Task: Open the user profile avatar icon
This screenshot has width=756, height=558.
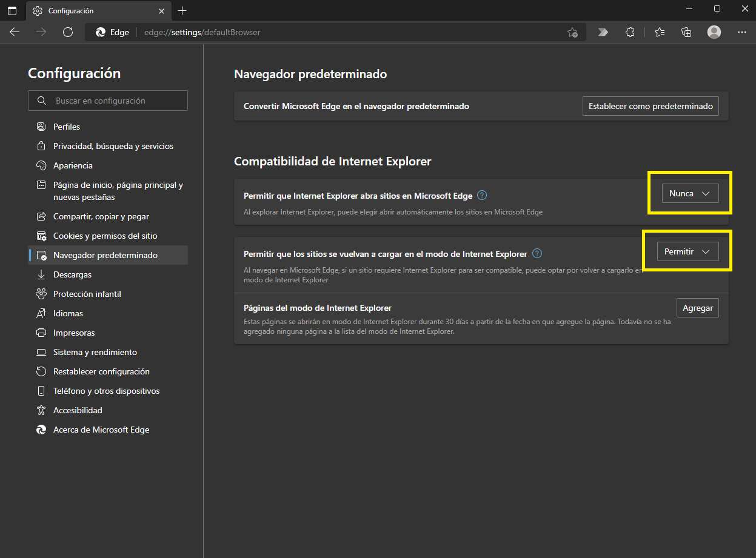Action: [714, 32]
